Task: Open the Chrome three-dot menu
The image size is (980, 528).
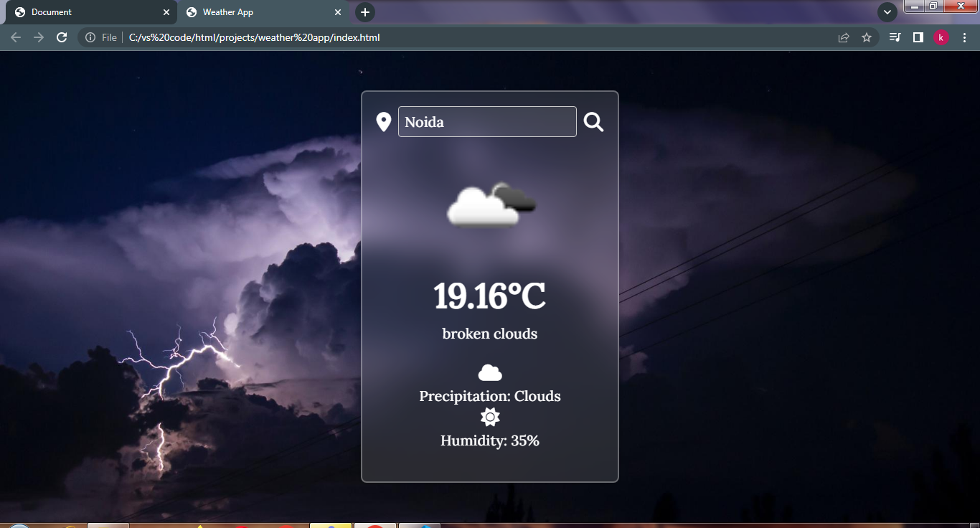Action: click(964, 37)
